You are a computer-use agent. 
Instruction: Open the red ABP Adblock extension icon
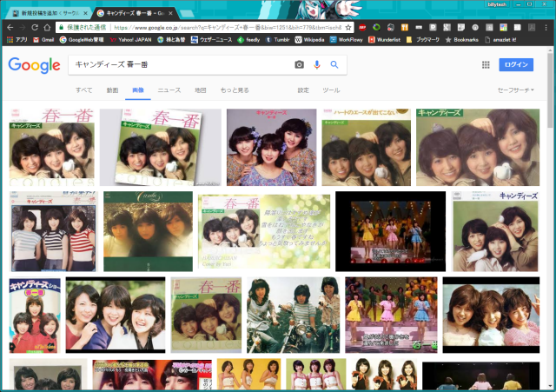pyautogui.click(x=362, y=27)
